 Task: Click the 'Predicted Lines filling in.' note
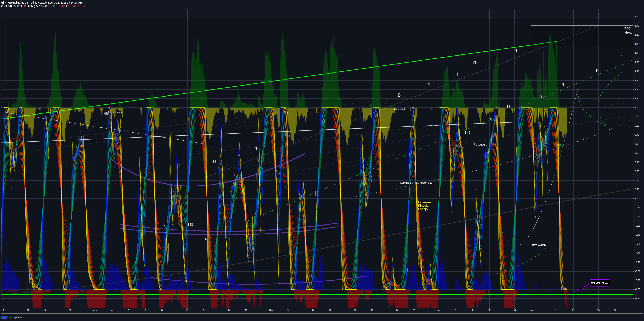[x=113, y=113]
